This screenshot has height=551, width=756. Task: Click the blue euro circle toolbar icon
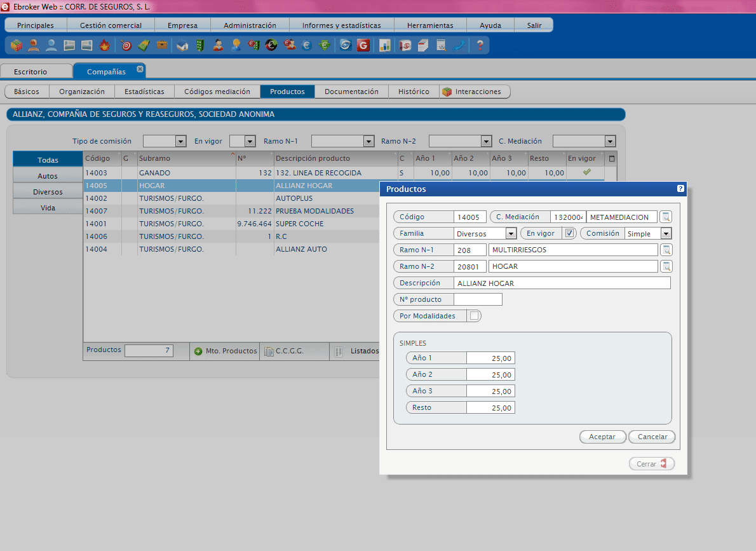(307, 45)
